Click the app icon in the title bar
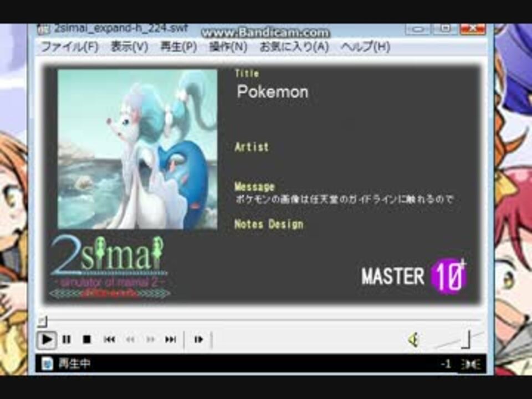 click(43, 29)
